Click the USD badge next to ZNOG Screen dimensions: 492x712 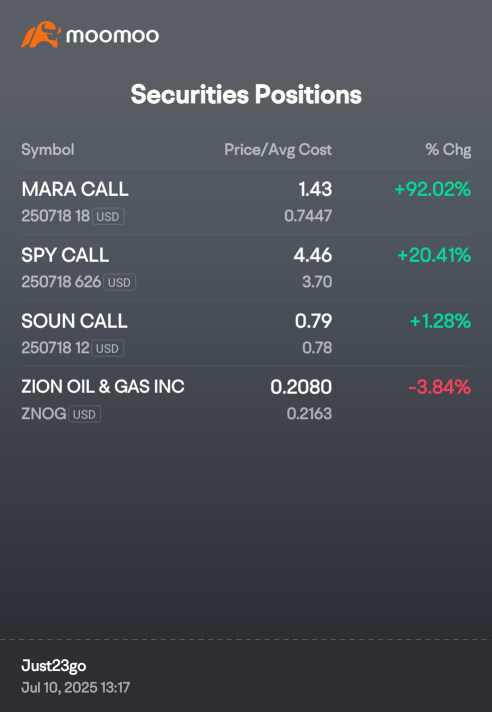pyautogui.click(x=84, y=414)
